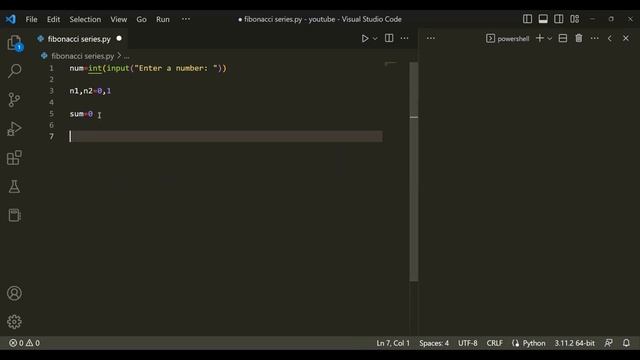640x360 pixels.
Task: Split the terminal
Action: coord(563,38)
